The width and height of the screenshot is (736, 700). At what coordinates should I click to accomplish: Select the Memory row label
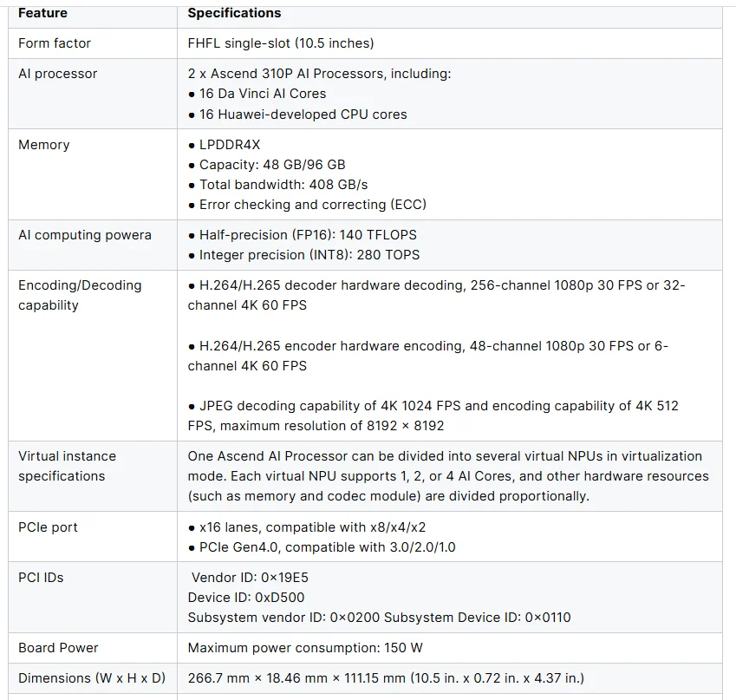(44, 145)
